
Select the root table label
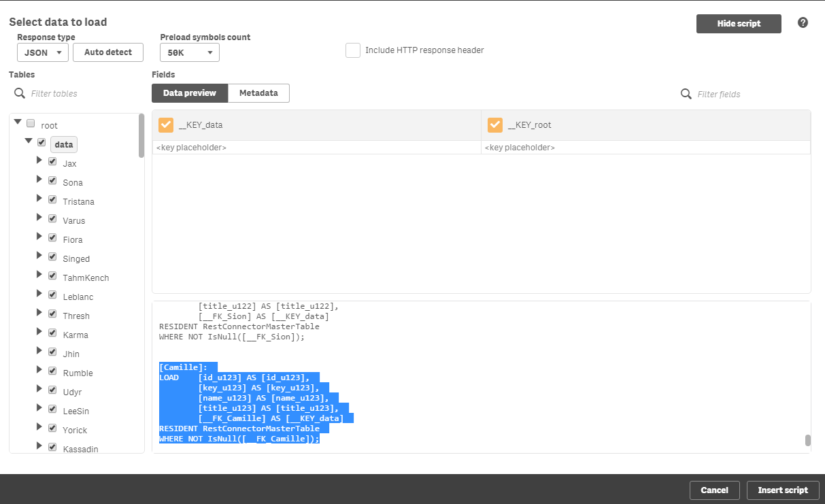[50, 126]
